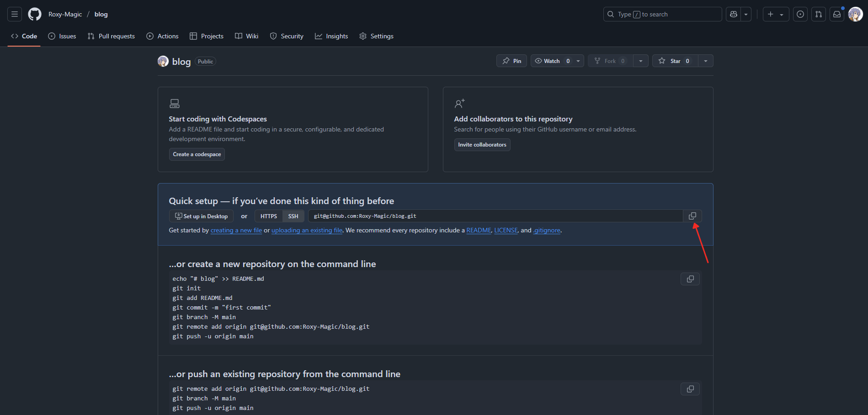Follow the uploading an existing file link
The height and width of the screenshot is (415, 868).
tap(307, 231)
